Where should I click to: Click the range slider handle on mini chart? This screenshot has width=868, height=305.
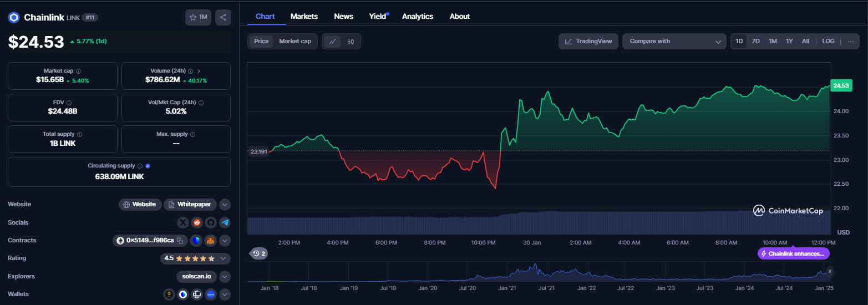coord(830,271)
